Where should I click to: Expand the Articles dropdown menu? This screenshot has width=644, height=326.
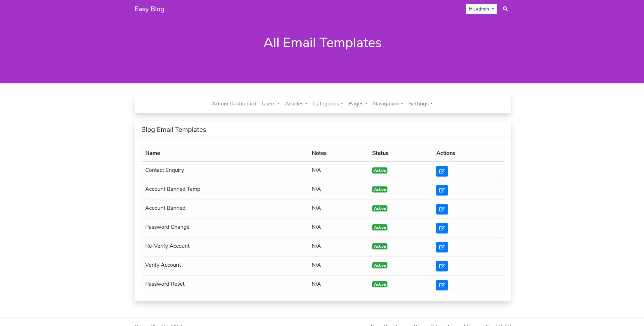(x=296, y=104)
